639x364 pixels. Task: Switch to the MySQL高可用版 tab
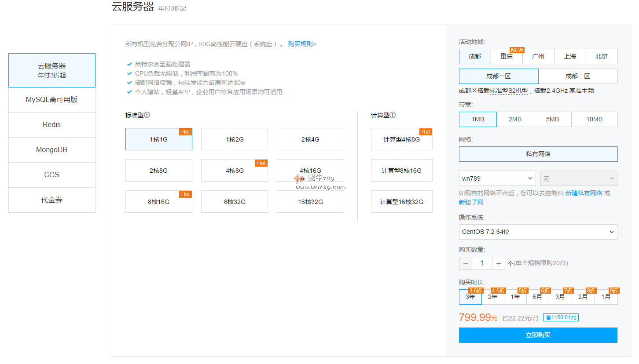coord(52,100)
